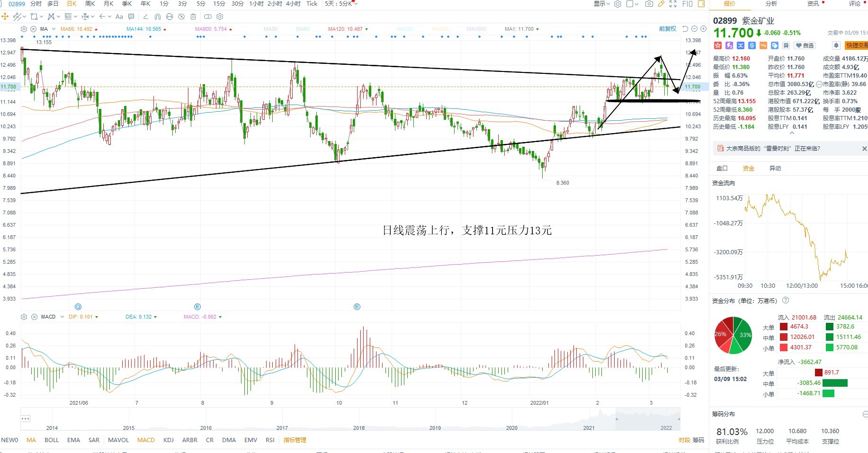Click the purple lightning badge icon
This screenshot has height=453, width=868.
click(729, 45)
